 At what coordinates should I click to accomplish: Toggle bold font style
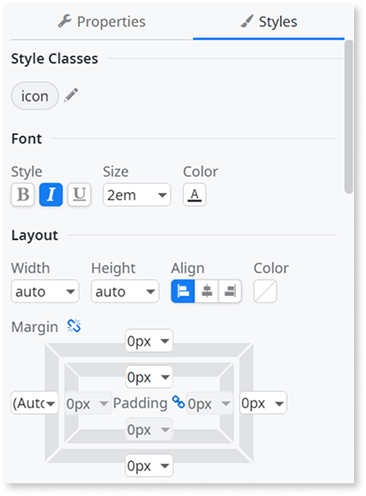(23, 195)
